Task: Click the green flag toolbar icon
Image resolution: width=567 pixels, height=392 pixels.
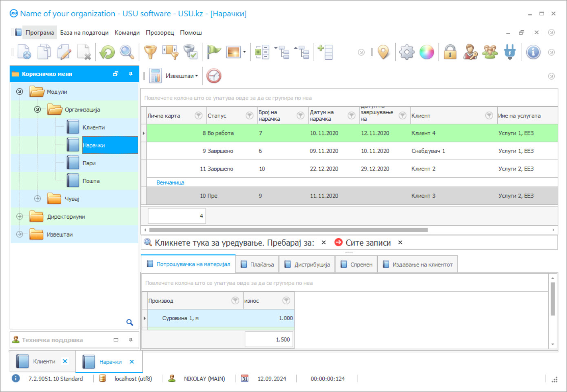Action: click(214, 52)
